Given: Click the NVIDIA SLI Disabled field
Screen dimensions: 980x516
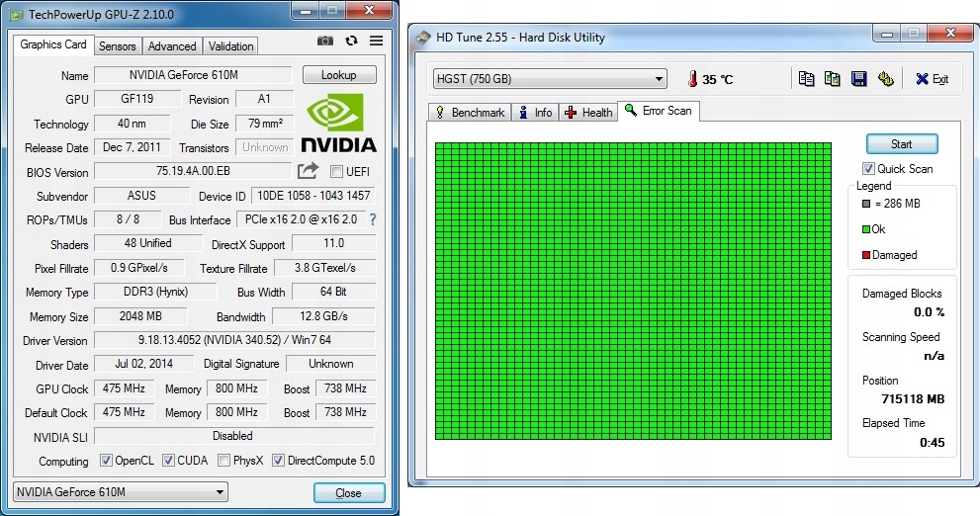Looking at the screenshot, I should coord(234,435).
